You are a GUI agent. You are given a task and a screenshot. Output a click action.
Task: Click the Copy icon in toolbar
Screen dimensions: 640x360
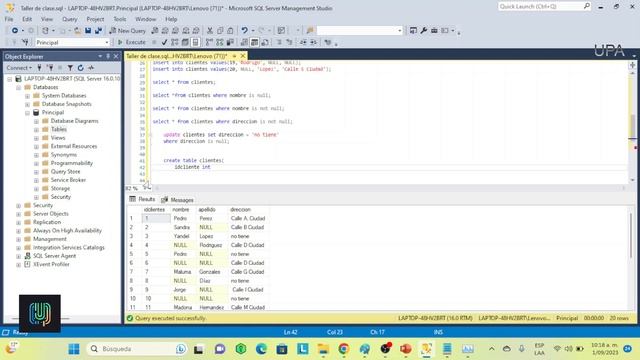[x=220, y=31]
